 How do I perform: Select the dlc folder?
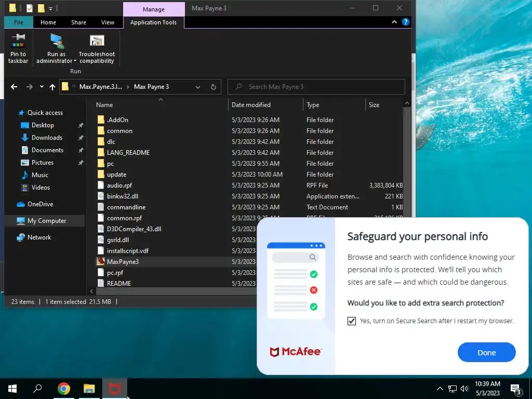111,141
